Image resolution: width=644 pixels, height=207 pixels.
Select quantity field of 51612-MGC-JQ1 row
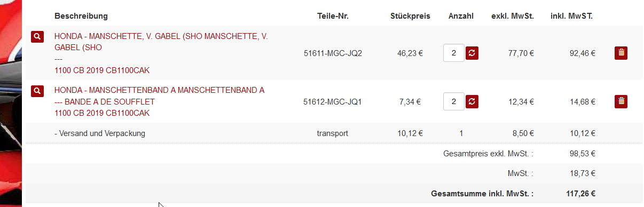[454, 101]
